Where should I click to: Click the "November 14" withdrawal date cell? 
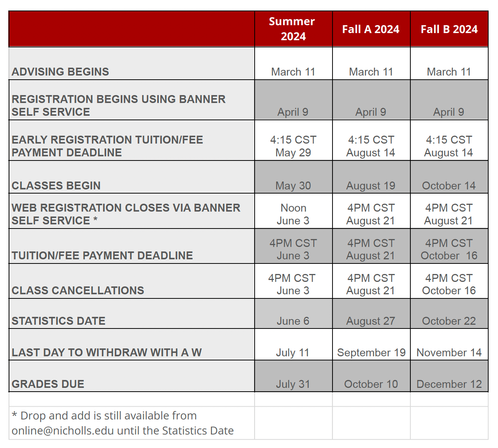click(x=449, y=353)
